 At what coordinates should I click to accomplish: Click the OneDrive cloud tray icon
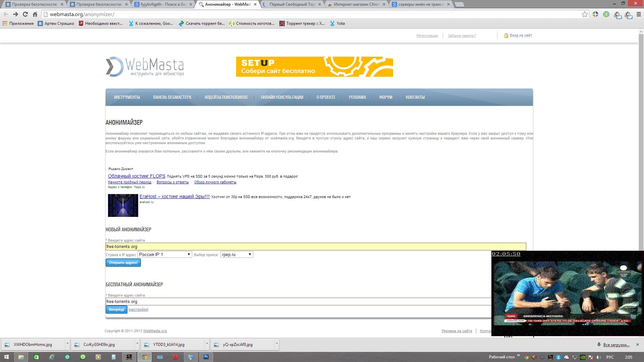click(x=567, y=357)
